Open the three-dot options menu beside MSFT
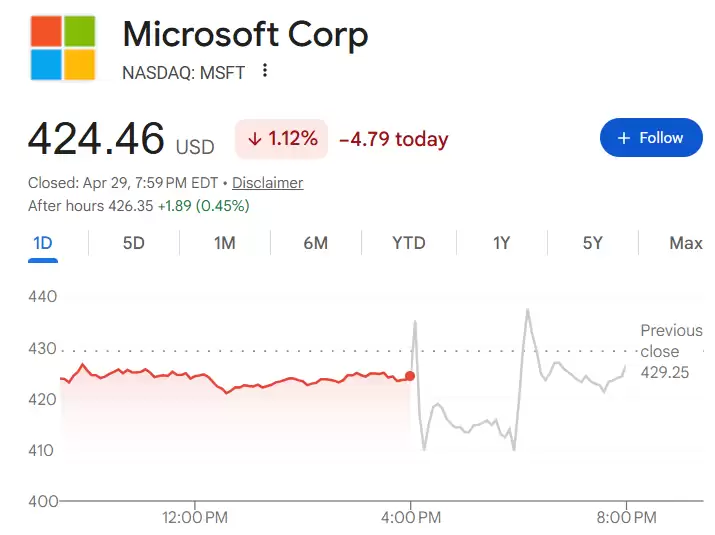 (x=265, y=71)
